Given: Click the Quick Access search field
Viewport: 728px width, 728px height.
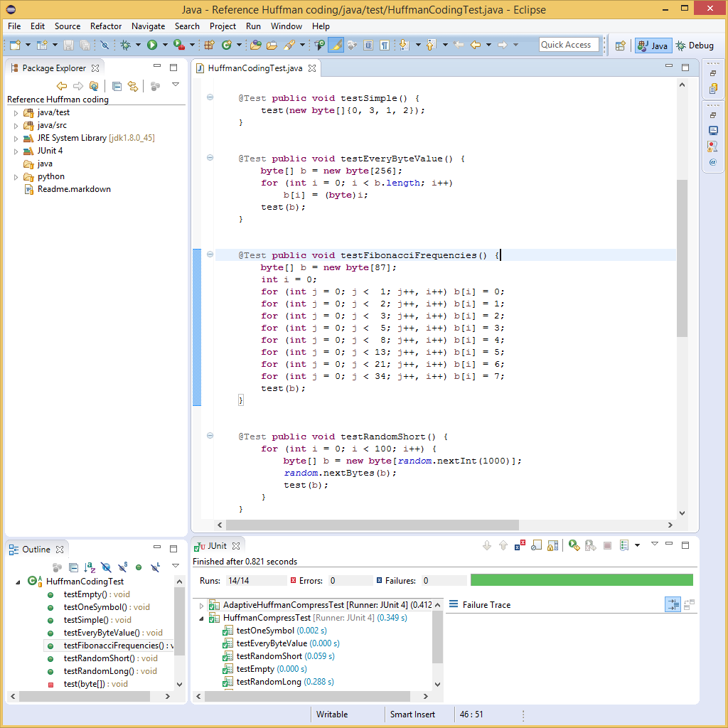Looking at the screenshot, I should [x=569, y=45].
